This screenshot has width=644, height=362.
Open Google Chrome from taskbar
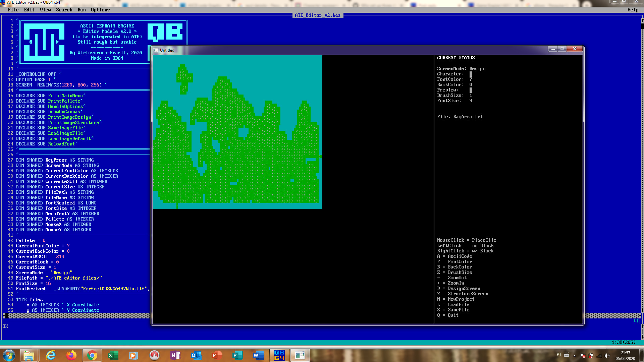[x=92, y=355]
